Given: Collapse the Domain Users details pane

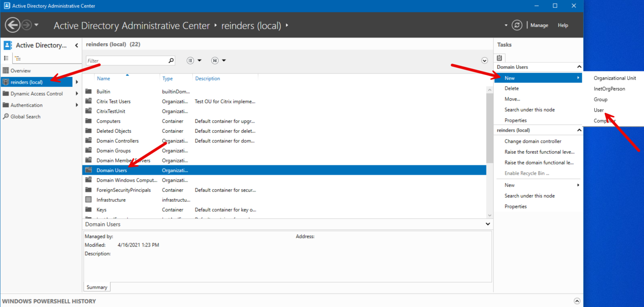Looking at the screenshot, I should pos(488,224).
